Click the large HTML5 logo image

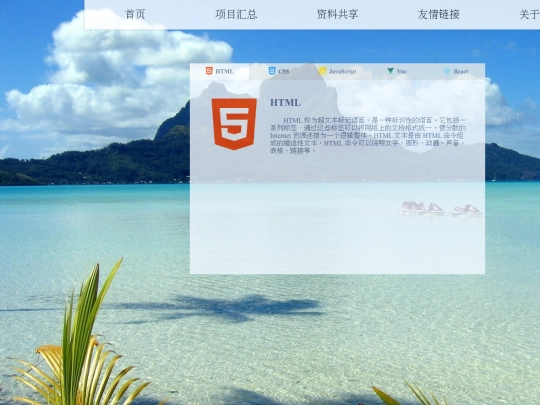(234, 124)
